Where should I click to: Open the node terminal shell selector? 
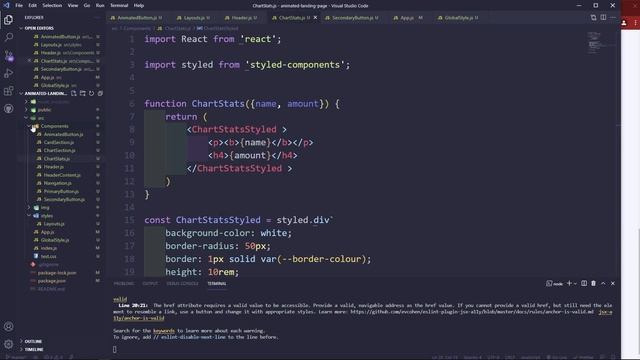click(x=554, y=283)
